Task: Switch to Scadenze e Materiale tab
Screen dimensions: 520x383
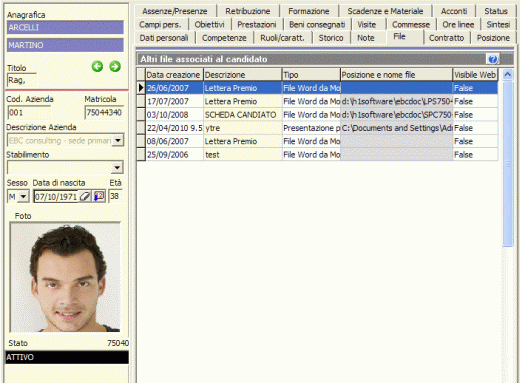Action: click(x=385, y=11)
